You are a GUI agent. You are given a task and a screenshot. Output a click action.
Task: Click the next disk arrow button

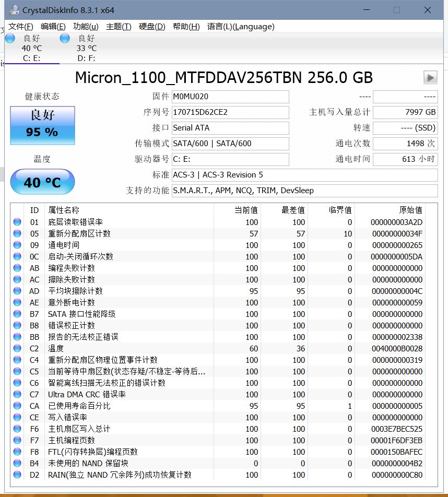[x=430, y=78]
